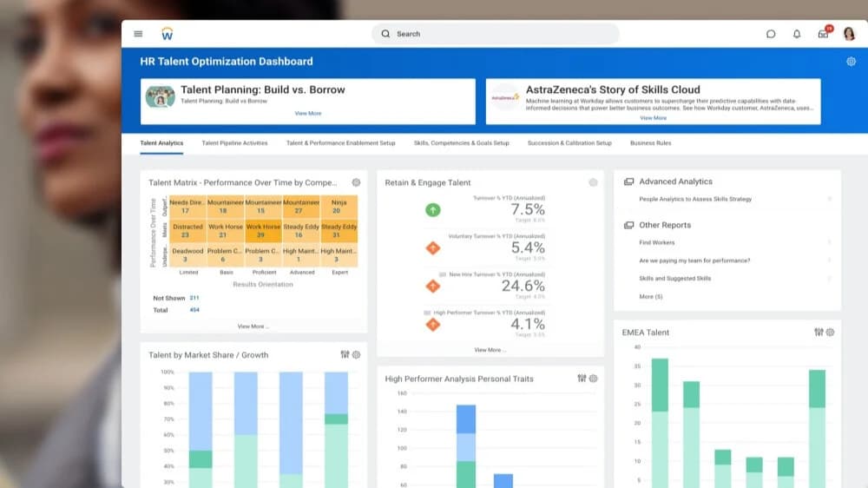The width and height of the screenshot is (868, 488).
Task: Open gear on Talent by Market Share card
Action: [x=357, y=354]
